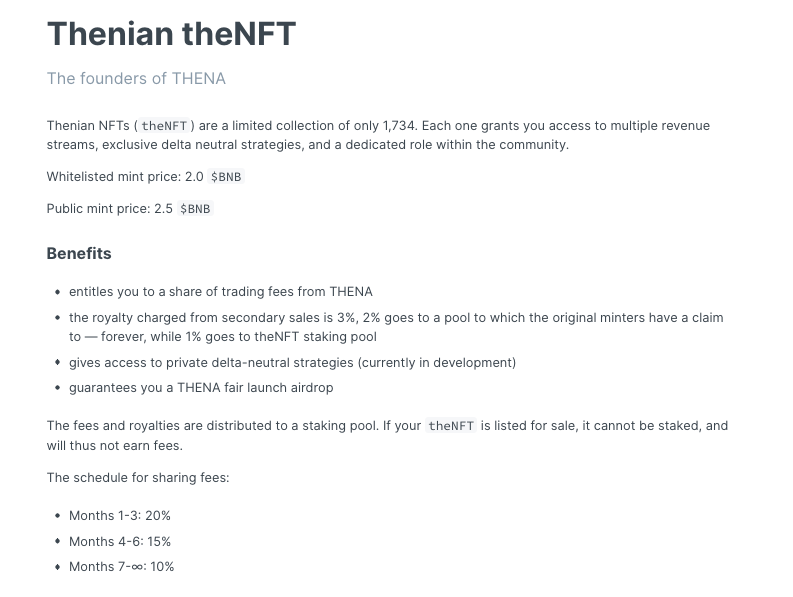Click the "will thus not earn fees" sentence
The width and height of the screenshot is (793, 597).
(114, 445)
